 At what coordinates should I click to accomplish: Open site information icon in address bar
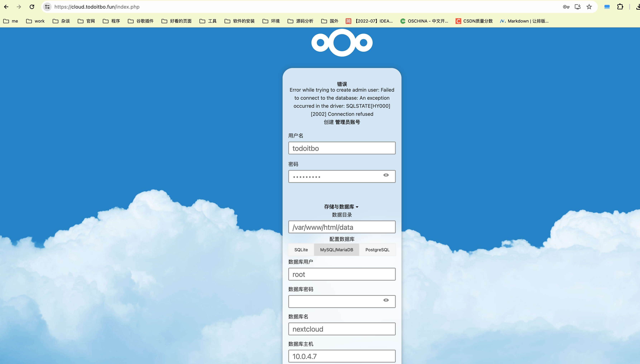47,7
